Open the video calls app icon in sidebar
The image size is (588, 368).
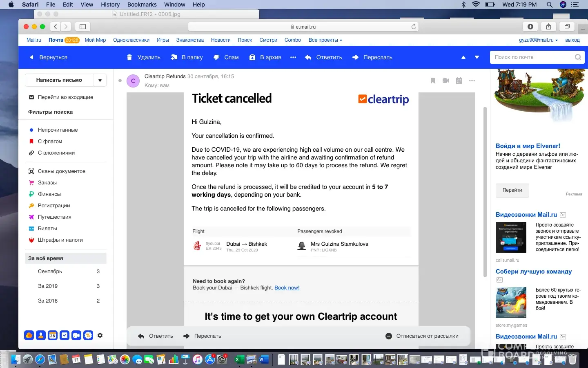click(x=76, y=335)
